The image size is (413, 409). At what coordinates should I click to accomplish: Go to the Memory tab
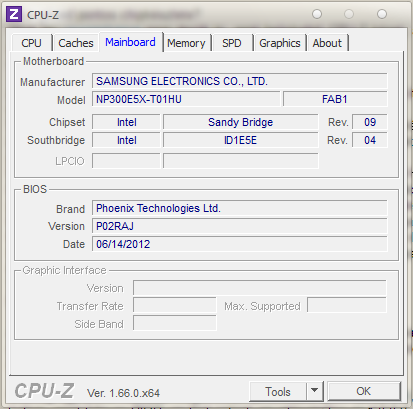(x=186, y=43)
